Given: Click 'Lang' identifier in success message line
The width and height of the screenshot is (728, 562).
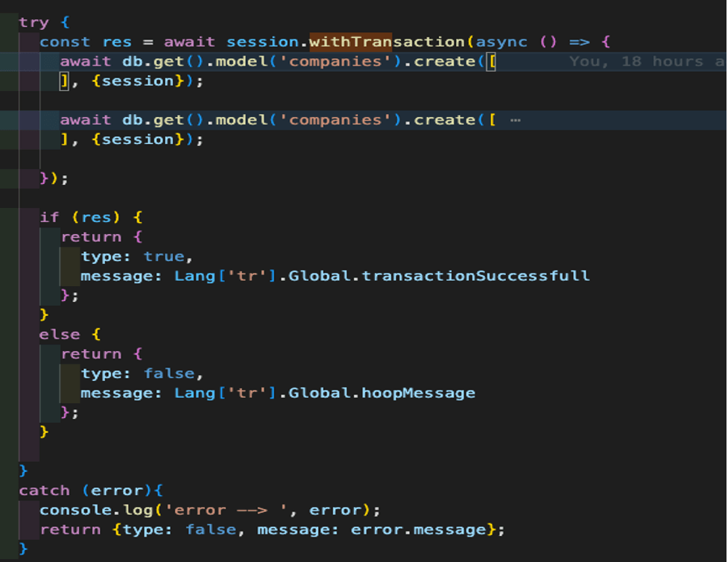Looking at the screenshot, I should point(194,276).
